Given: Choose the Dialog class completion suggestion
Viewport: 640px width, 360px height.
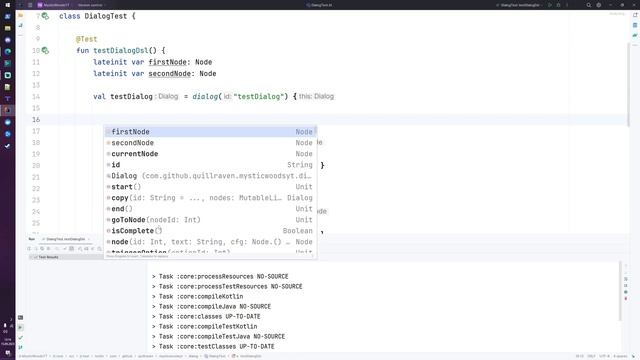Looking at the screenshot, I should tap(210, 176).
